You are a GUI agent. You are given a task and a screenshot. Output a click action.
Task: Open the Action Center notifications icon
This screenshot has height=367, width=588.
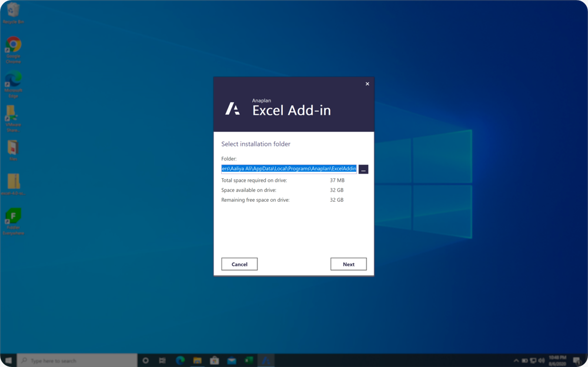pyautogui.click(x=576, y=361)
